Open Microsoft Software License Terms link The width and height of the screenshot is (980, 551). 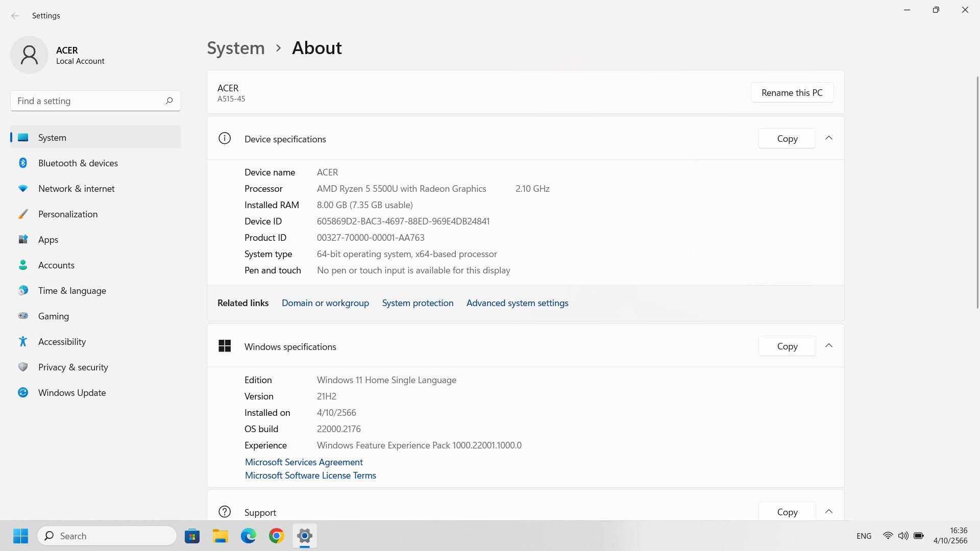tap(310, 475)
